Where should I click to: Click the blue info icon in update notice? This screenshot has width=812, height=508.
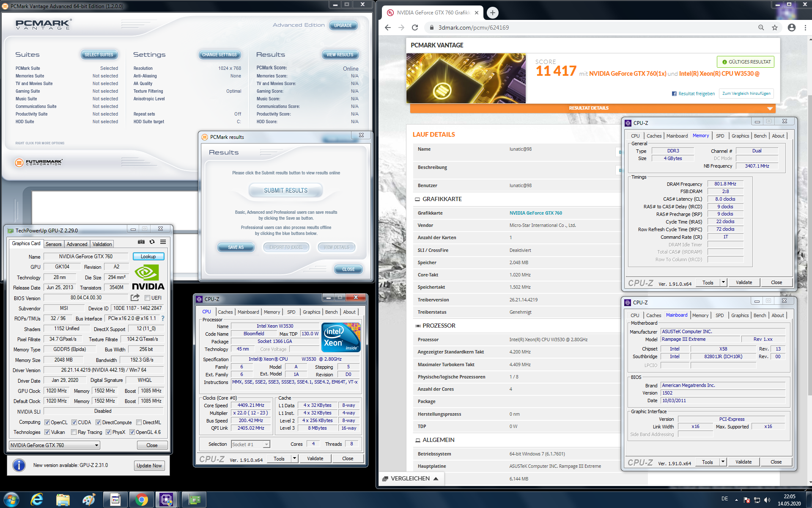[19, 465]
